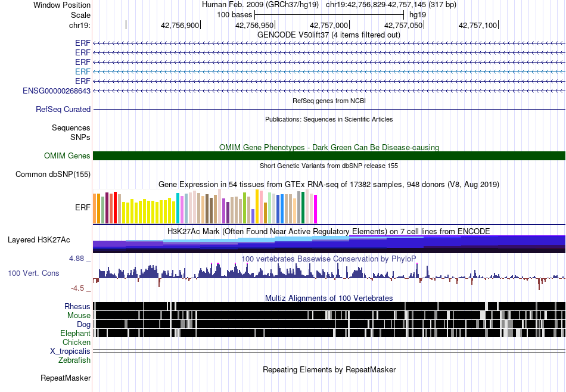Click the RefSeq Curated intron line
566x392 pixels.
(329, 110)
